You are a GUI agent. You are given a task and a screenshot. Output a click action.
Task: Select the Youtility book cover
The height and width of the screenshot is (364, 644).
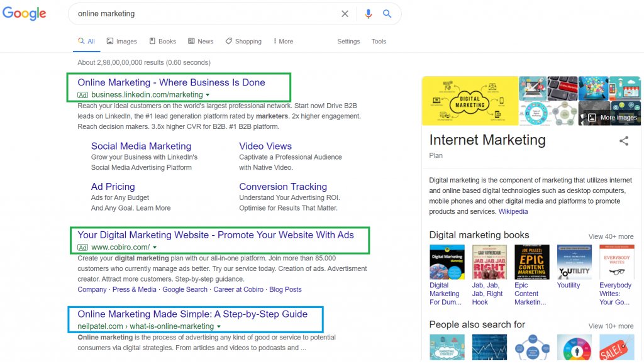[574, 262]
